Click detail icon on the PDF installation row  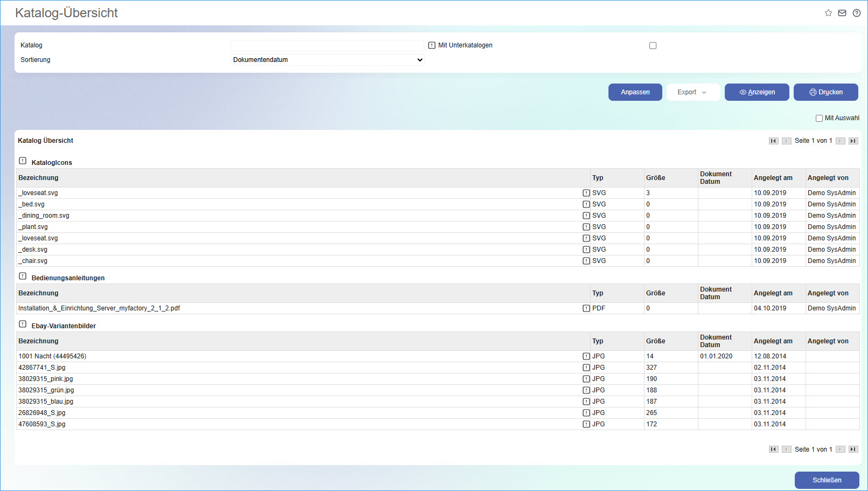click(586, 308)
